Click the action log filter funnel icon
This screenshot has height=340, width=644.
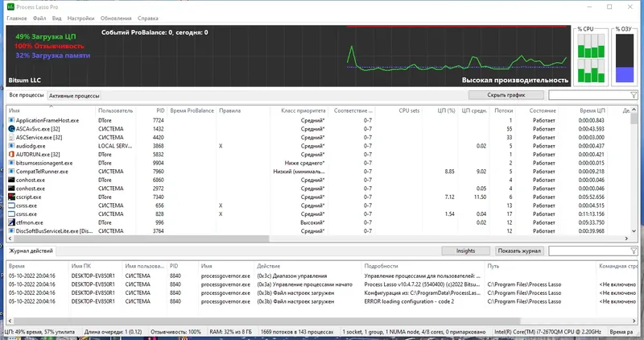click(x=634, y=251)
